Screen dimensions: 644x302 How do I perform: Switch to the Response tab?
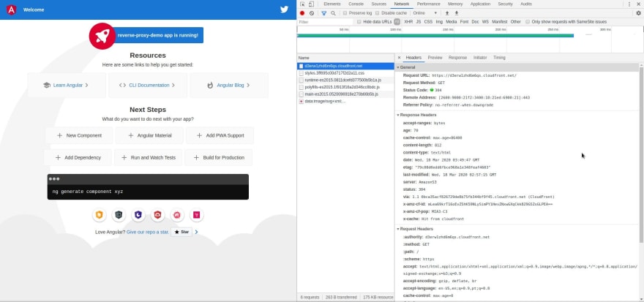(457, 58)
